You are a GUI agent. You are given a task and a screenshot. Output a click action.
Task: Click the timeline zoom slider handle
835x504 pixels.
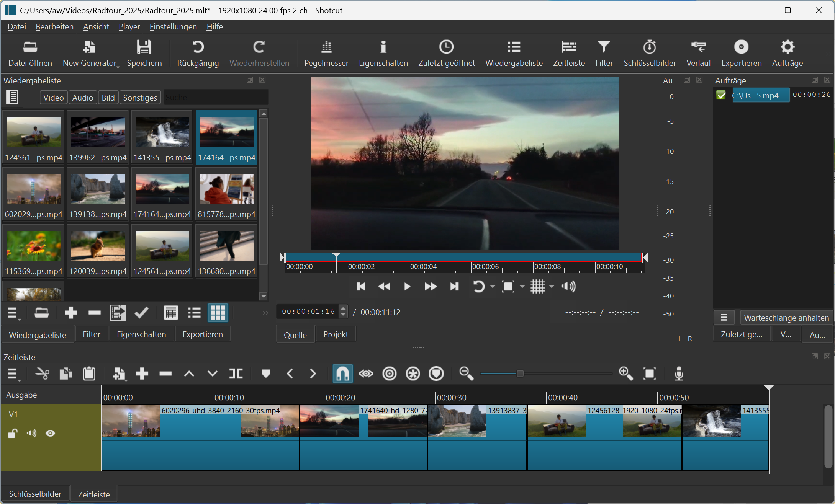[520, 374]
